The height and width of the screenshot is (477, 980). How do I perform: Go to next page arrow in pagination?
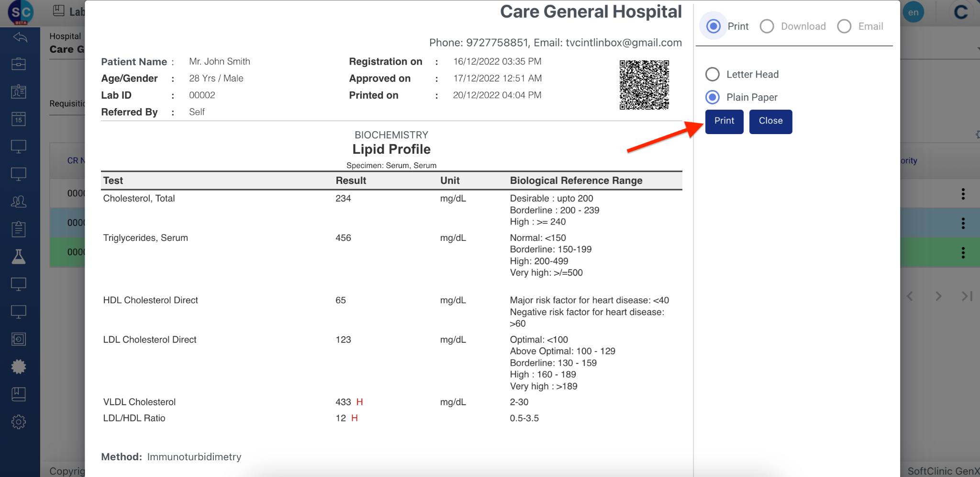[938, 296]
